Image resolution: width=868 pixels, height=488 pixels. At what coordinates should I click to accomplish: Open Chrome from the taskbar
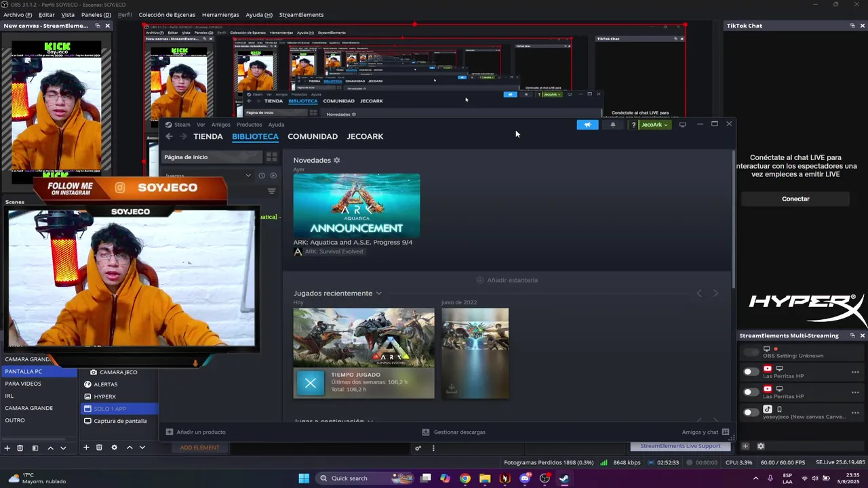coord(465,479)
